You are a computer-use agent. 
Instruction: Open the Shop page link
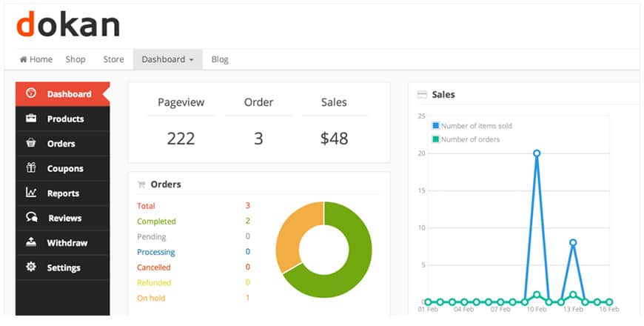[x=76, y=59]
